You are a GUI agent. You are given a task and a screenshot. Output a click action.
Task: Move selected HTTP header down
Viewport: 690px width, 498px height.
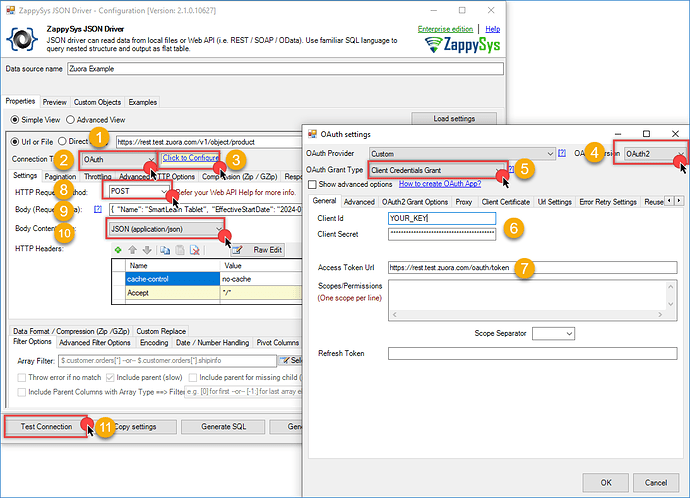(x=147, y=250)
